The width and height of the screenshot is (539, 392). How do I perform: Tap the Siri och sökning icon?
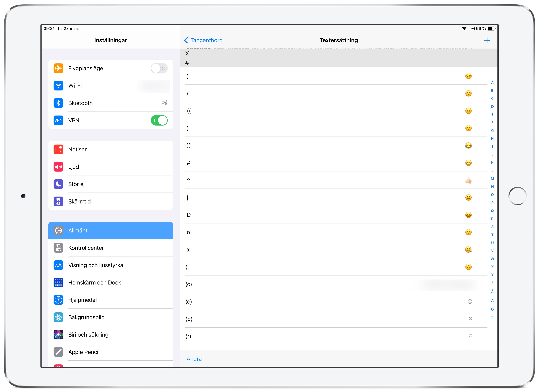(58, 334)
